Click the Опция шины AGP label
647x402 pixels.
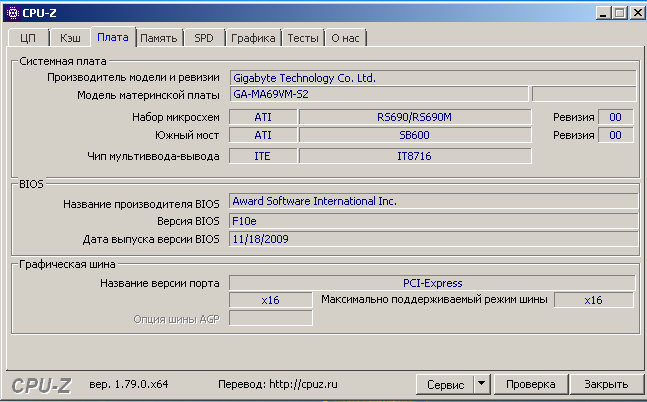(177, 319)
